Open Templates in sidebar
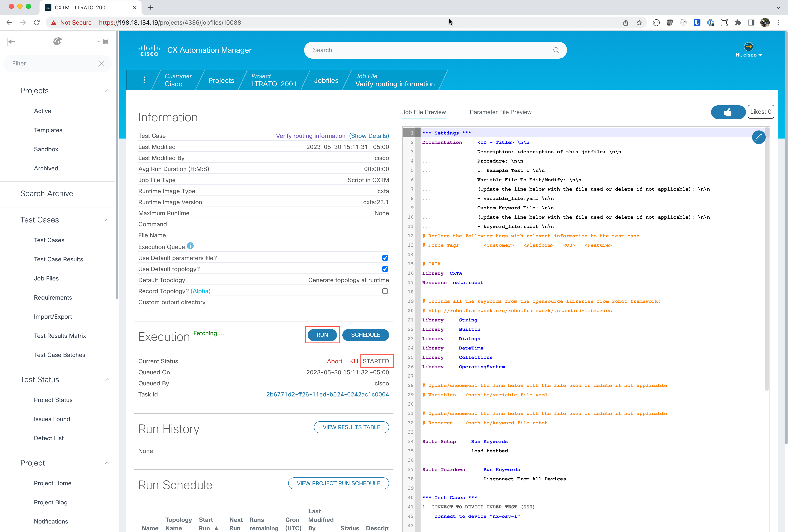The image size is (788, 532). point(48,130)
